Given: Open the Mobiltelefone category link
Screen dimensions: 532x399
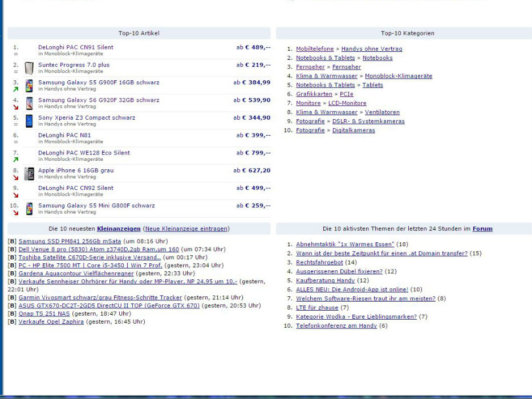Looking at the screenshot, I should pyautogui.click(x=315, y=49).
